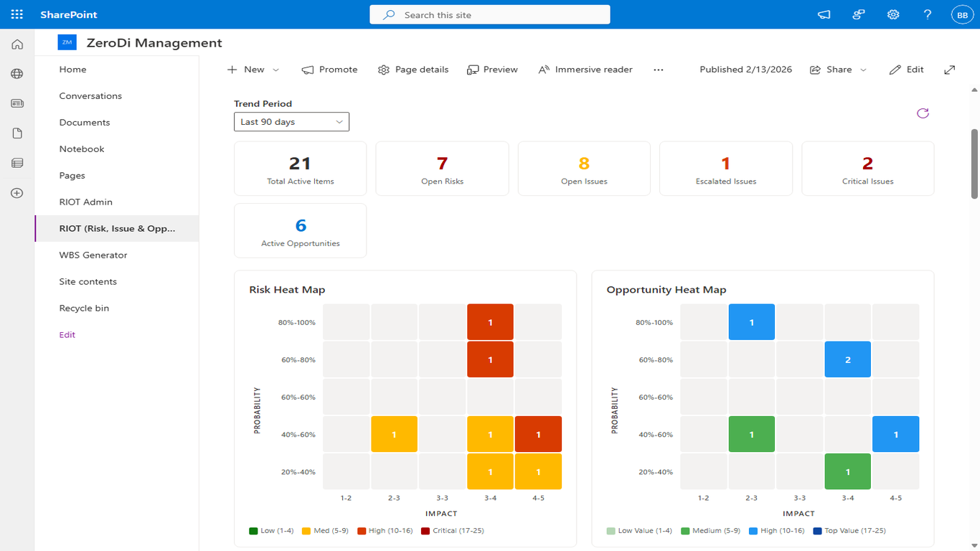Expand page using the diagonal arrow icon
The image size is (980, 551).
(949, 70)
